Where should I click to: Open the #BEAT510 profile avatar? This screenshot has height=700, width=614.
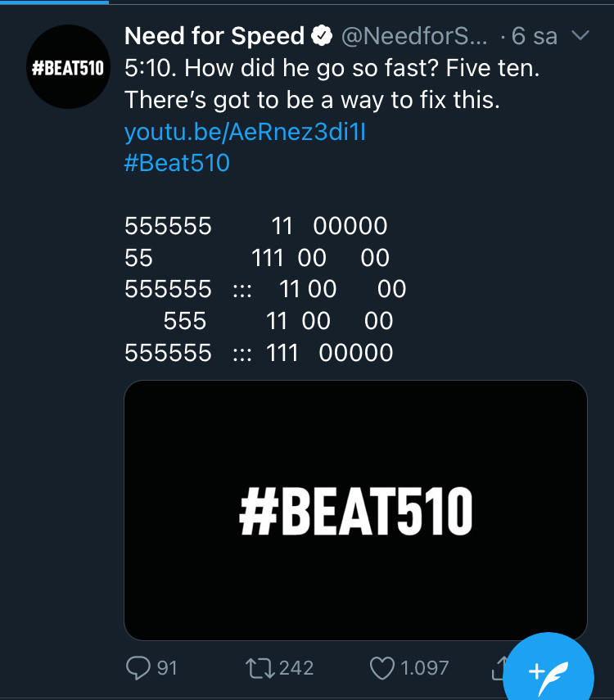(x=68, y=67)
